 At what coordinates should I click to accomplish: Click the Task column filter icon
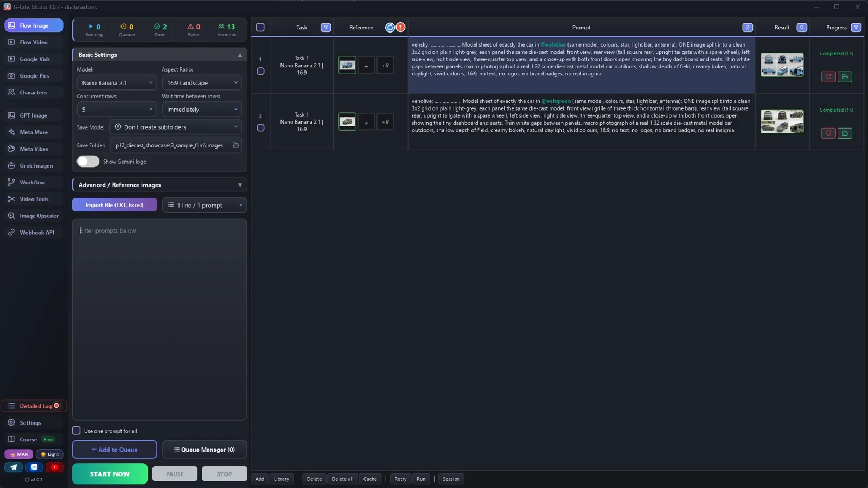point(325,28)
